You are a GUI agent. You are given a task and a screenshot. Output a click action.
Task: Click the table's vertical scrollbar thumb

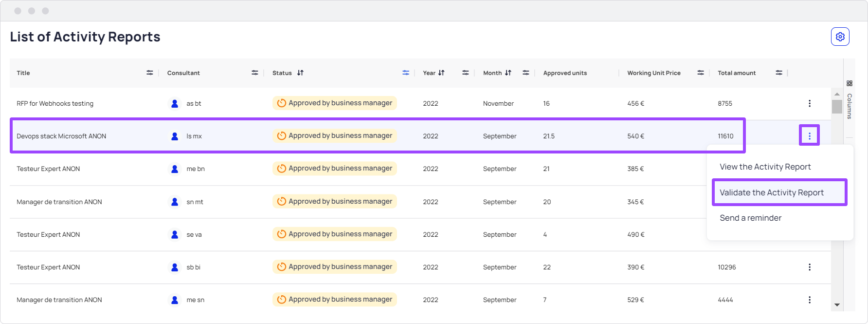pyautogui.click(x=837, y=106)
